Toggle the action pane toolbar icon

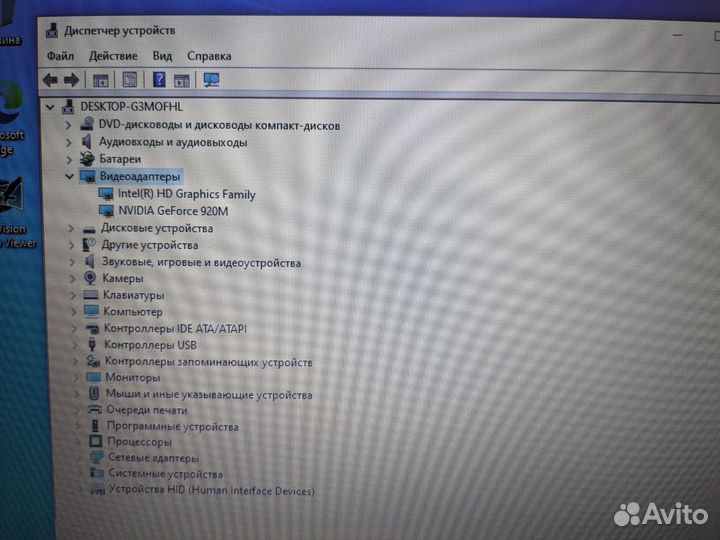182,81
